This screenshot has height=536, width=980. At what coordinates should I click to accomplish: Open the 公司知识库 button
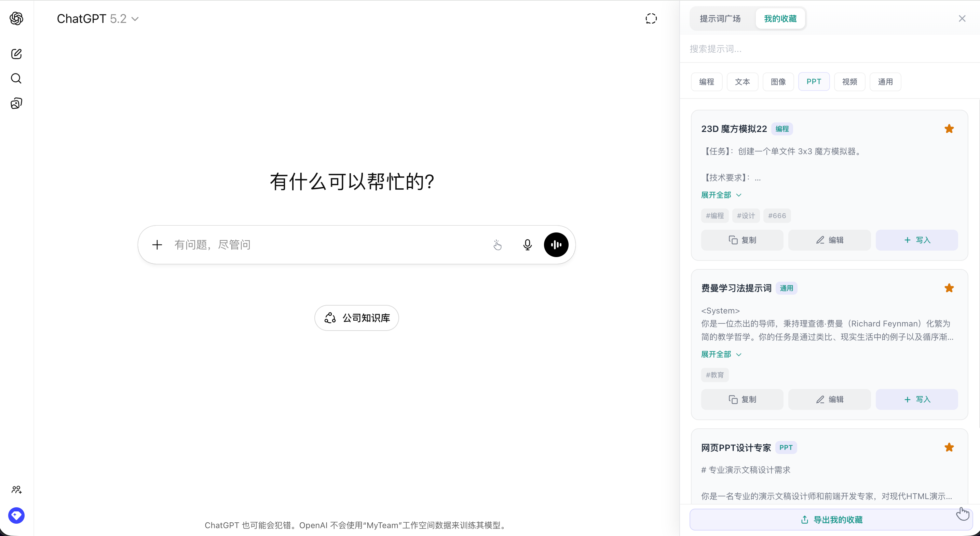tap(356, 318)
